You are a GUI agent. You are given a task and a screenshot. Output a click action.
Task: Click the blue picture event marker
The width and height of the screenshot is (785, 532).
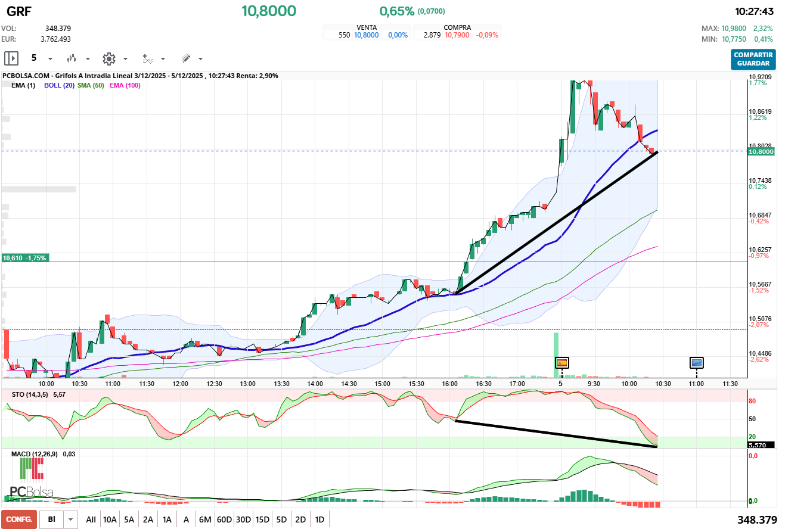coord(696,362)
